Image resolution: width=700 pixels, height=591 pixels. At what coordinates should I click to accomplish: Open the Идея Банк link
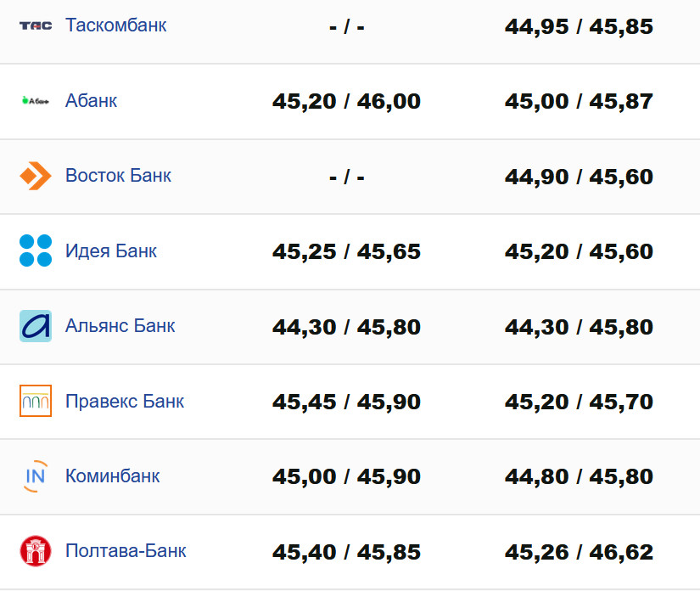[x=111, y=251]
